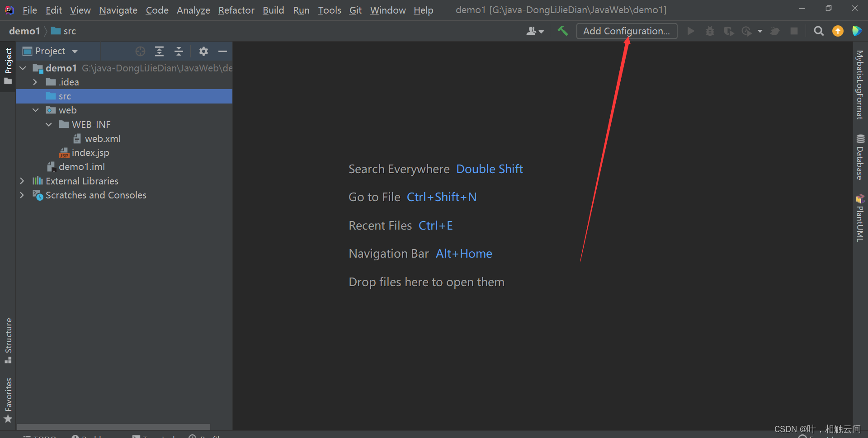Click Add Configuration button
Image resolution: width=868 pixels, height=438 pixels.
627,31
